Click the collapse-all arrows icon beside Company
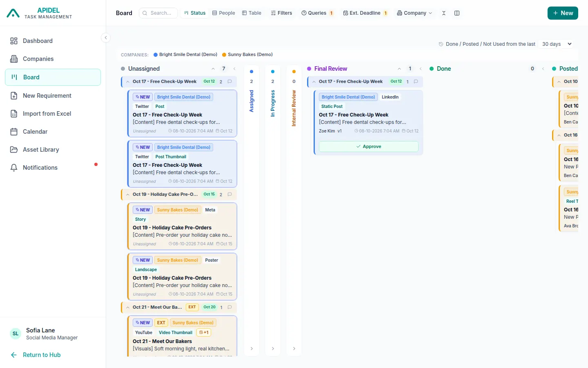Image resolution: width=588 pixels, height=368 pixels. 444,13
